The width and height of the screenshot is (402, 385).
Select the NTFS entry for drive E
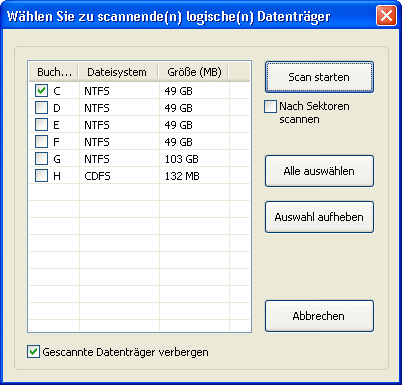pos(97,125)
